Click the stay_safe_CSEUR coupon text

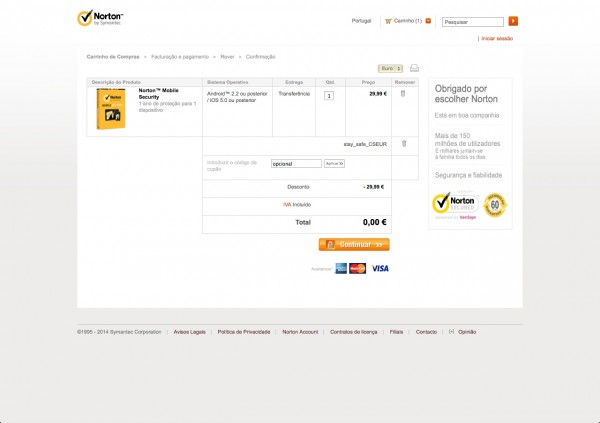tap(365, 144)
